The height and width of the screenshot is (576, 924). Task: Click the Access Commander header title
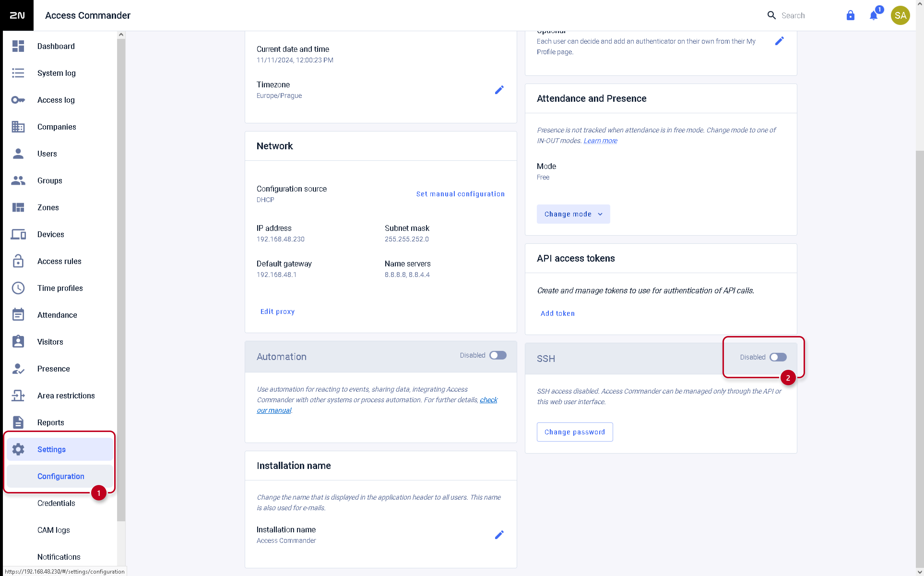click(x=88, y=15)
